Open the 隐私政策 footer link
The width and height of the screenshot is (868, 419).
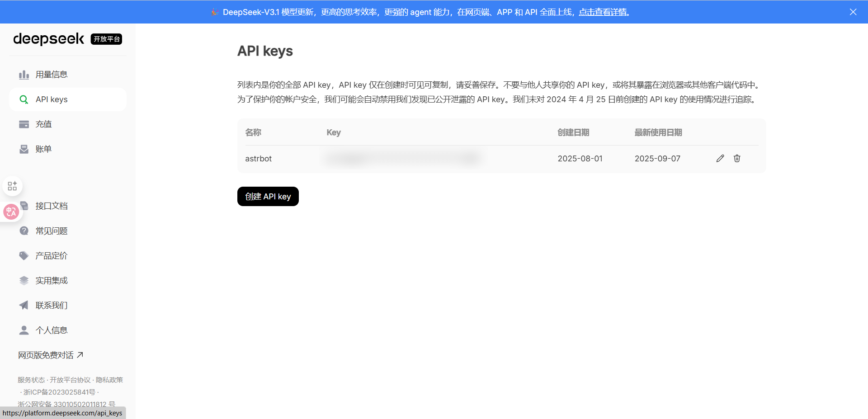pyautogui.click(x=109, y=380)
